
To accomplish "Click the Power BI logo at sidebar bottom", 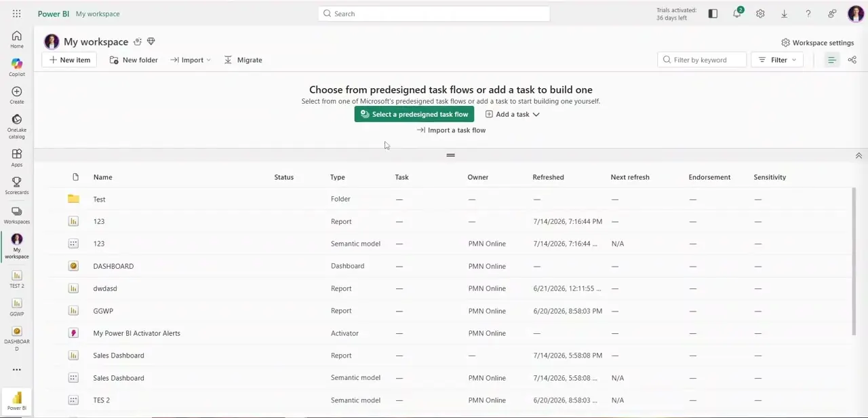I will [17, 400].
